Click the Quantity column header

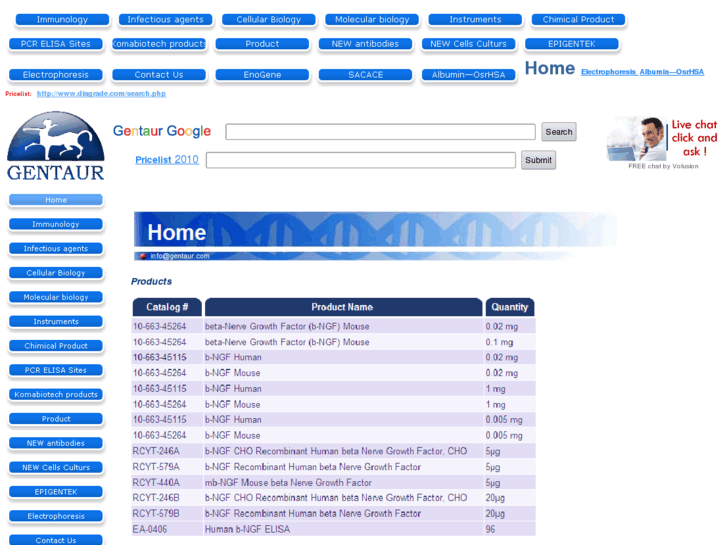click(510, 307)
